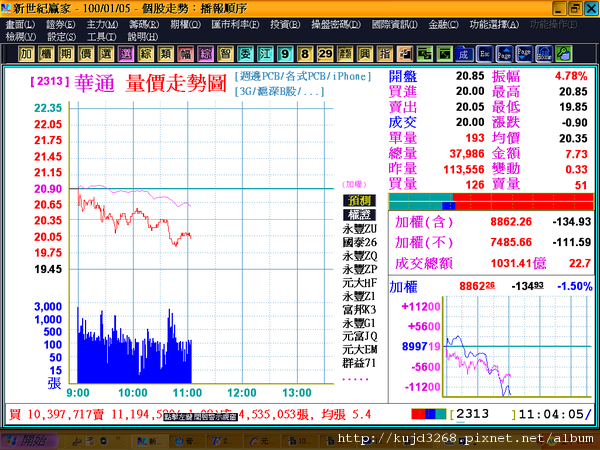Click the Page Up toolbar icon
This screenshot has height=450, width=600.
point(504,54)
